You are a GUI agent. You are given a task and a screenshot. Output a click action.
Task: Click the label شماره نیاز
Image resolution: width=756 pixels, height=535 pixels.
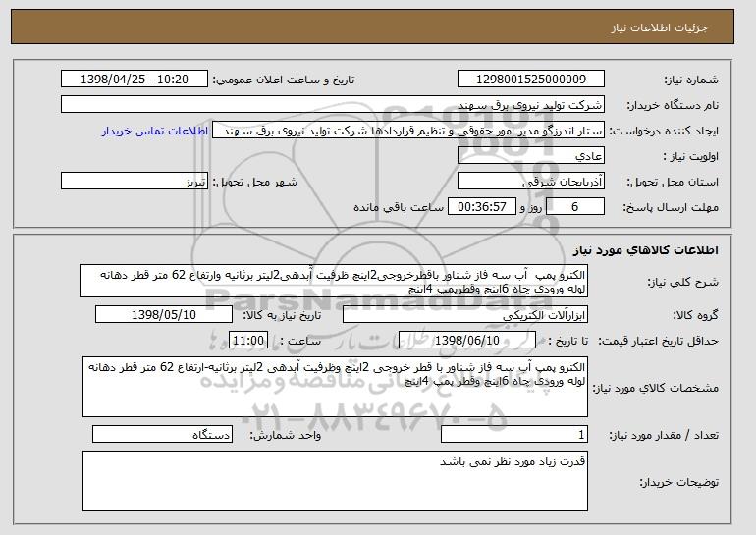pos(691,80)
